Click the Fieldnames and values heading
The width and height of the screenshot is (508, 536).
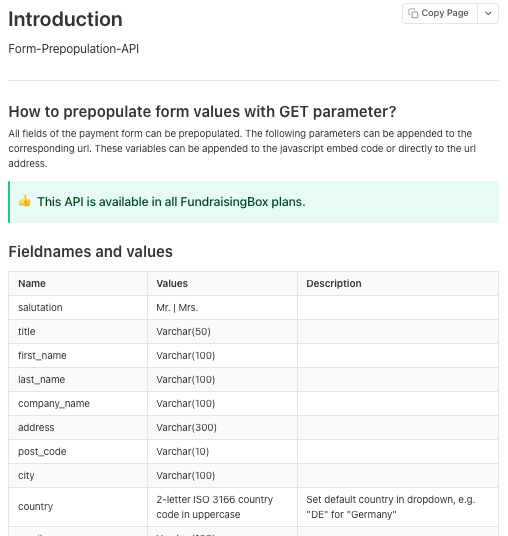coord(90,252)
